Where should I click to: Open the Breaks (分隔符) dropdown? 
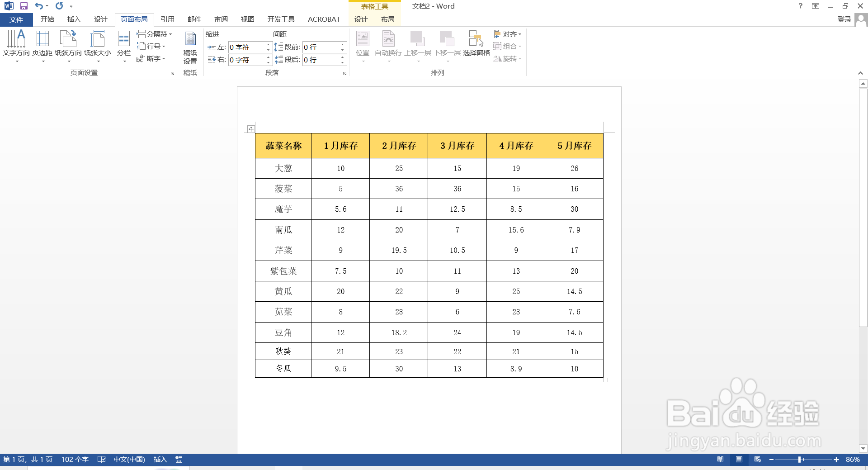coord(155,34)
